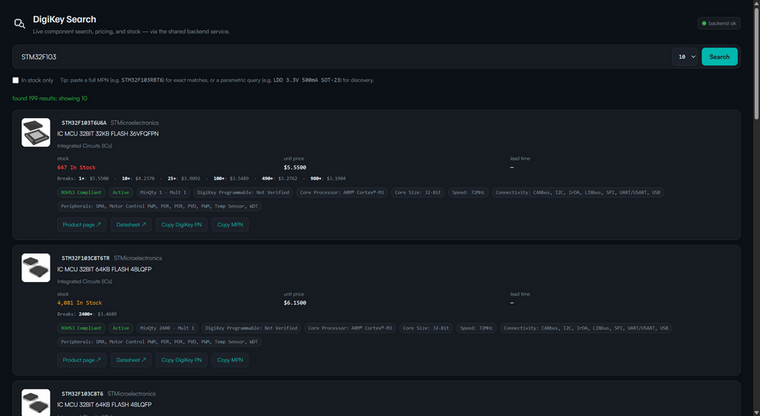This screenshot has width=760, height=416.
Task: Open the STM32F103C8T6TR chip thumbnail
Action: (x=36, y=268)
